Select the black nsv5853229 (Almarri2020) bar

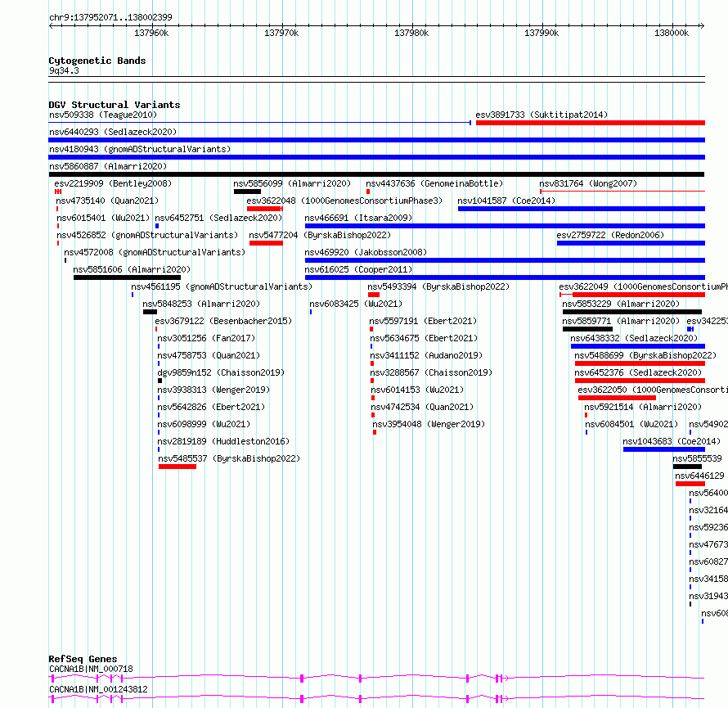point(632,312)
